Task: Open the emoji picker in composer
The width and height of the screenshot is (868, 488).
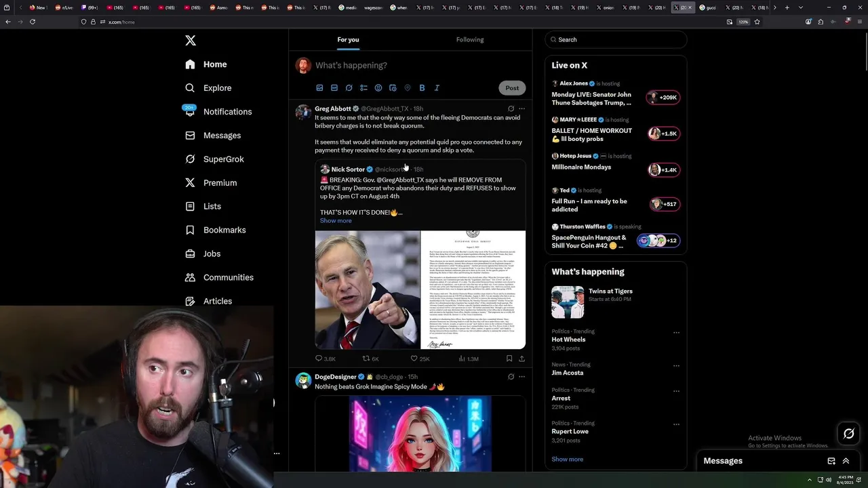Action: click(378, 88)
